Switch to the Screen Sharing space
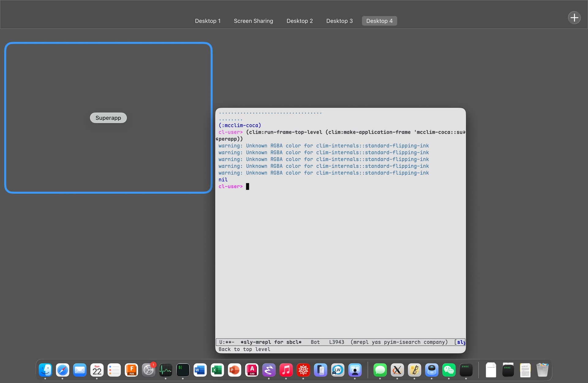The width and height of the screenshot is (588, 383). pos(253,21)
